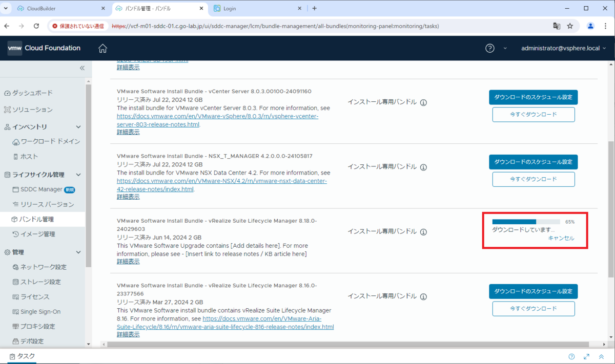
Task: Click the main content vertical scrollbar
Action: point(610,210)
